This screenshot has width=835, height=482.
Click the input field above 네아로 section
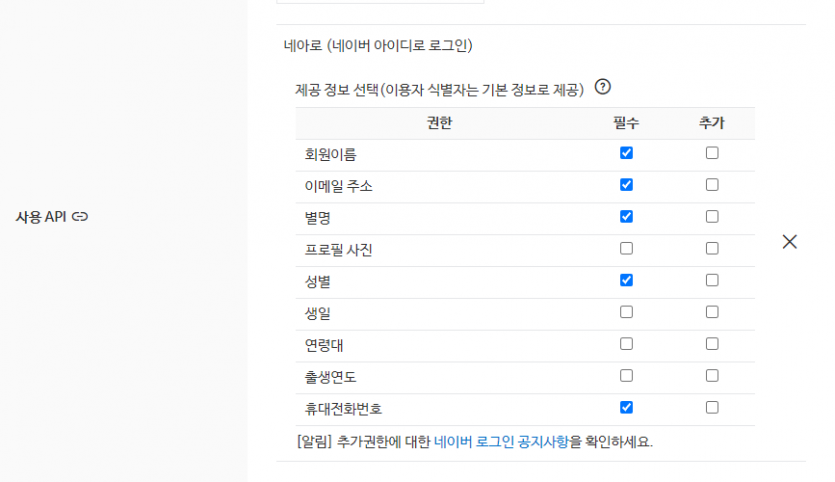(380, 2)
